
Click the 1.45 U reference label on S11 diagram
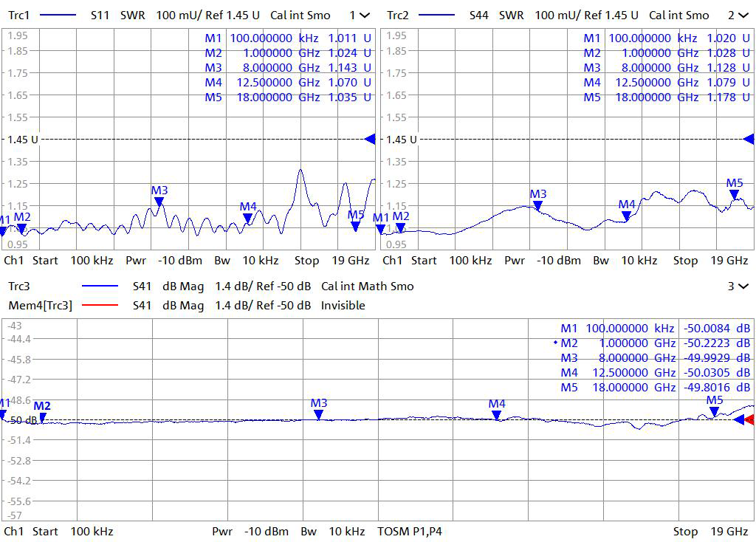(23, 140)
